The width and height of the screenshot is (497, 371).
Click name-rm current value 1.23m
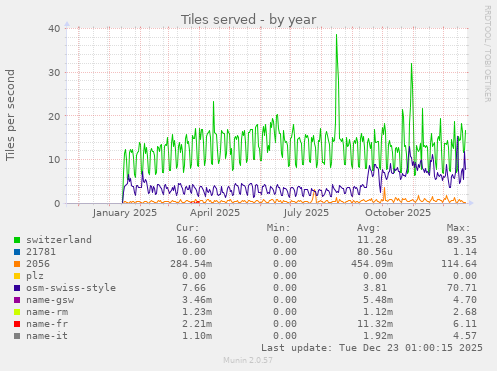(197, 312)
